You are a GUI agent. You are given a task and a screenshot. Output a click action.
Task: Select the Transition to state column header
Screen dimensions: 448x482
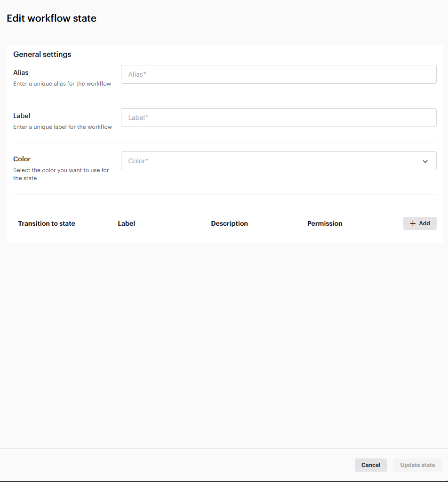tap(47, 223)
